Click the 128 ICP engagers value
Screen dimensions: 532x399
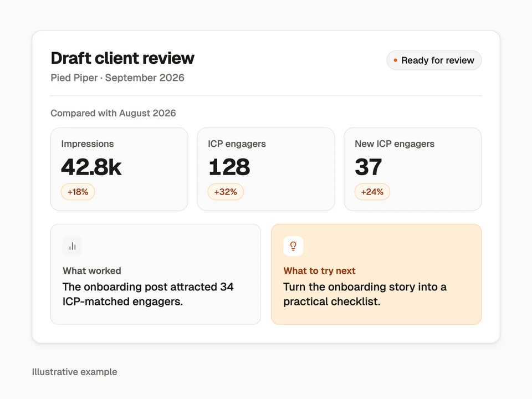point(229,167)
